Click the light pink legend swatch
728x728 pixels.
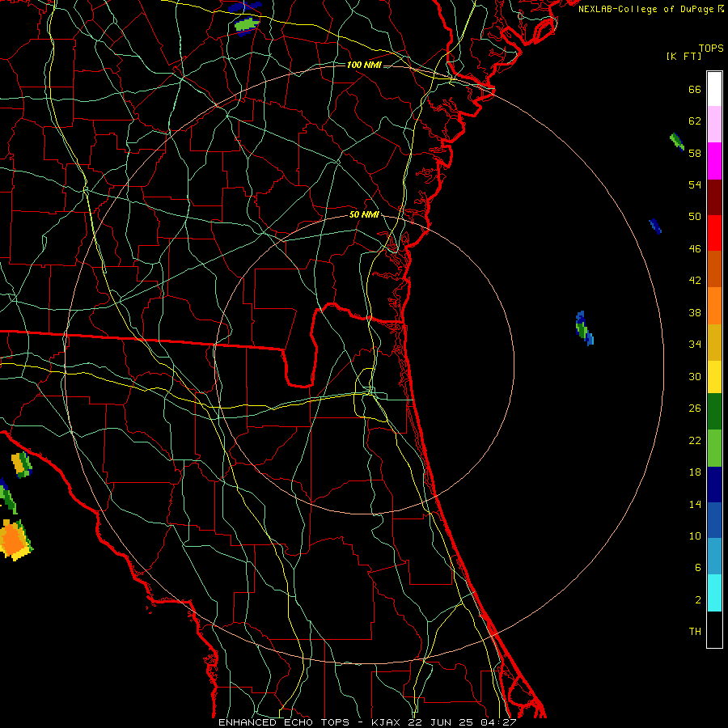click(714, 124)
